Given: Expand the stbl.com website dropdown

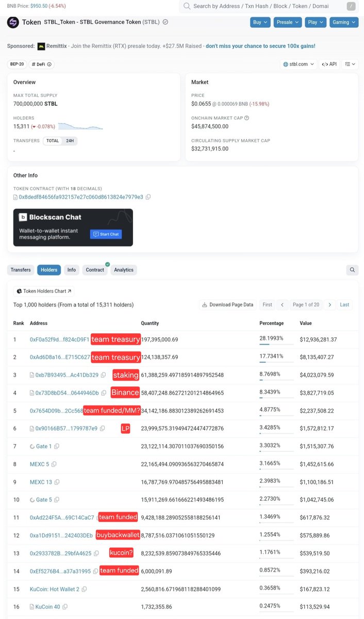Looking at the screenshot, I should pyautogui.click(x=298, y=64).
